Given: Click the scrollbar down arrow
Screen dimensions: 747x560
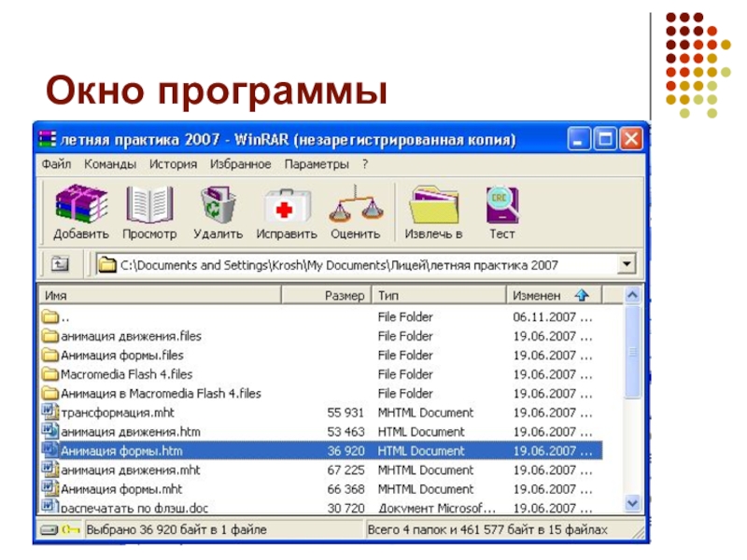Looking at the screenshot, I should (633, 503).
